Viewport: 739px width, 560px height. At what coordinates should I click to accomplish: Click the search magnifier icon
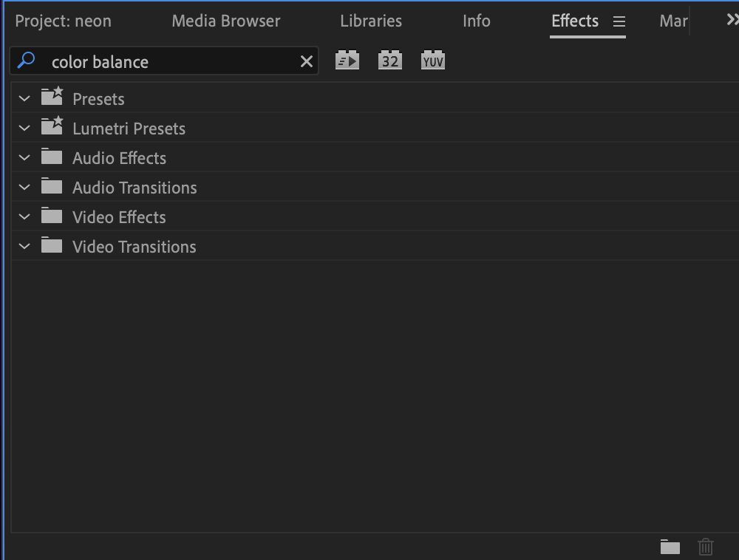tap(27, 61)
